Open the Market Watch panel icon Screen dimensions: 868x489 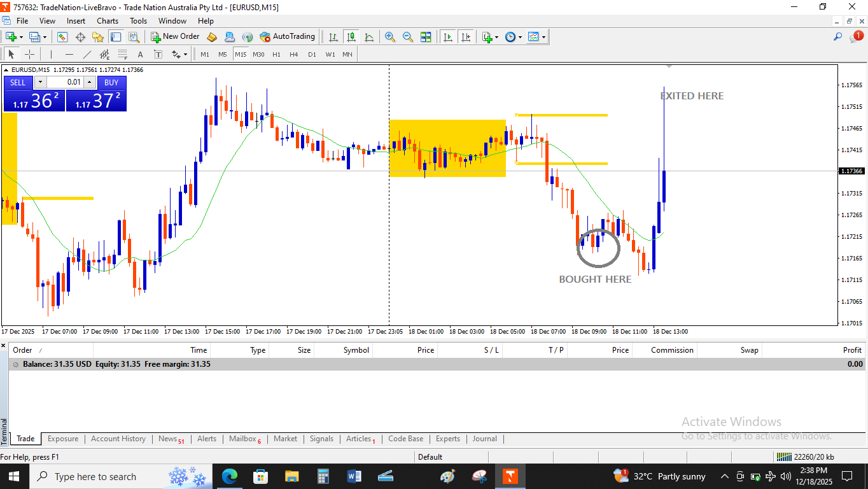click(62, 37)
